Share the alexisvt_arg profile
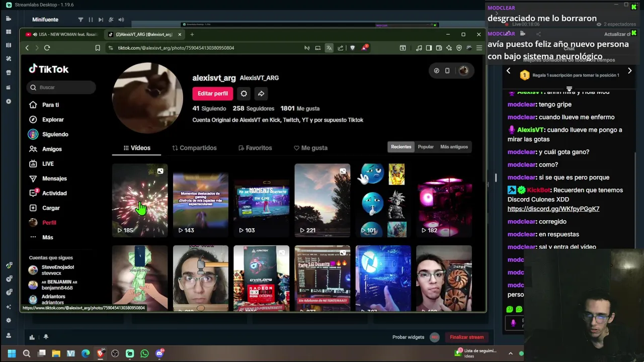The image size is (644, 362). (261, 94)
